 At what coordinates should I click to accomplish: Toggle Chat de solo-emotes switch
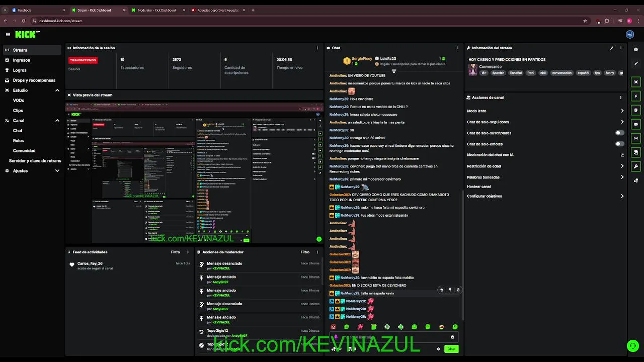pyautogui.click(x=620, y=144)
